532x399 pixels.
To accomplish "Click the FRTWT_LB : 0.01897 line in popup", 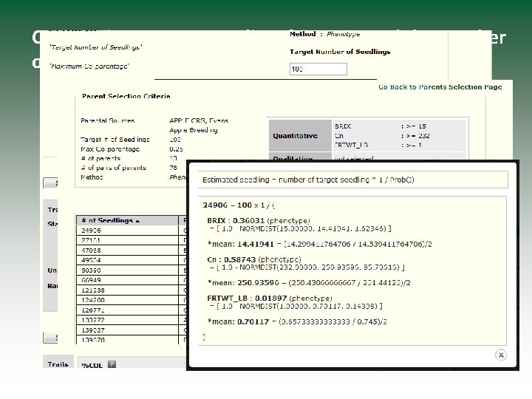I will [x=270, y=299].
